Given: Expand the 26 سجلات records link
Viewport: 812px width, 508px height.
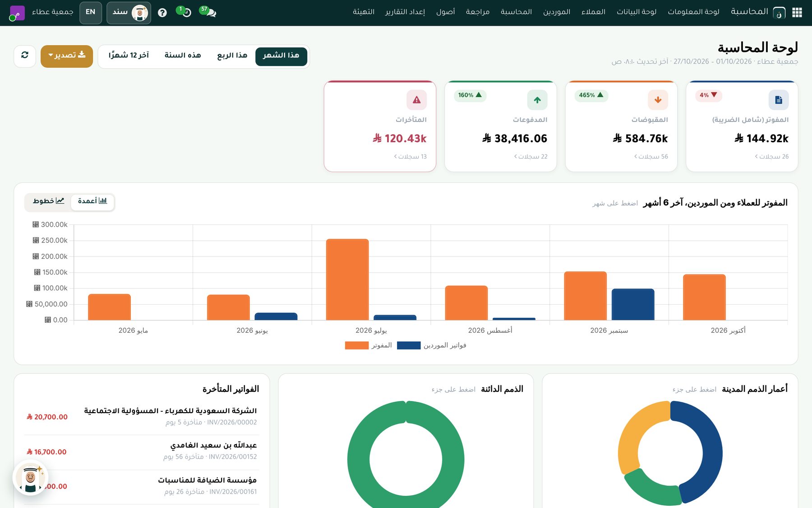Looking at the screenshot, I should [x=771, y=156].
